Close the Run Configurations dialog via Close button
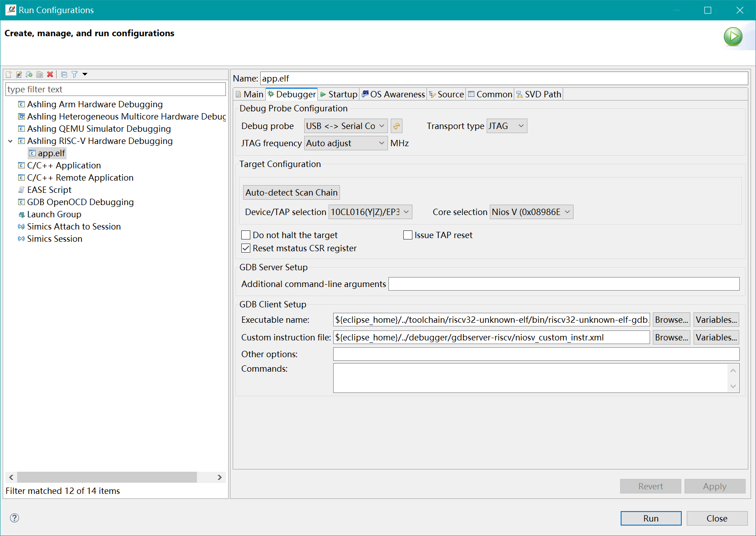The image size is (756, 536). (x=717, y=518)
